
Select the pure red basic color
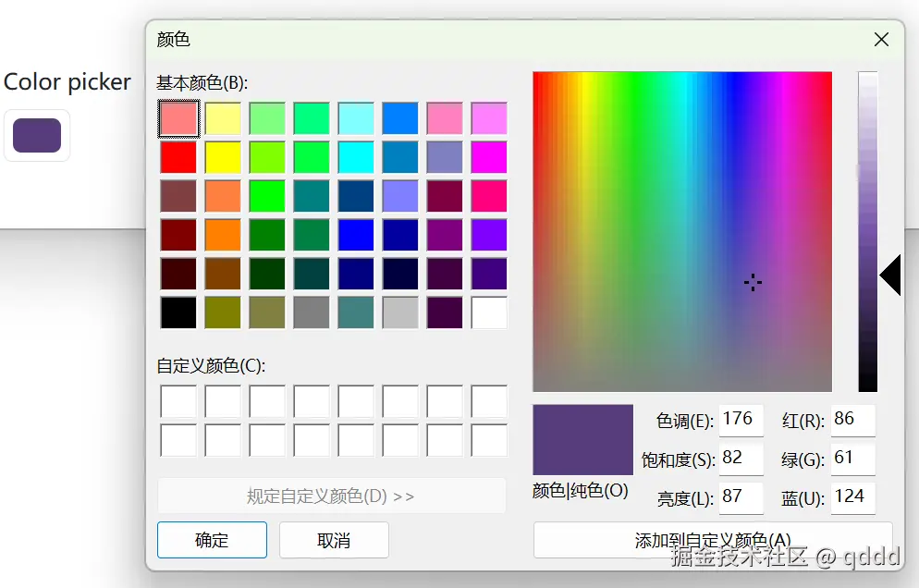point(178,157)
